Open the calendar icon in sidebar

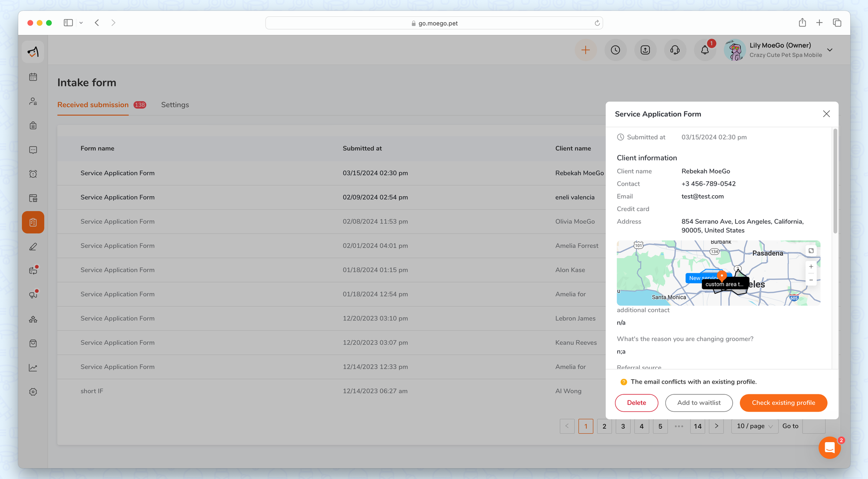tap(33, 77)
